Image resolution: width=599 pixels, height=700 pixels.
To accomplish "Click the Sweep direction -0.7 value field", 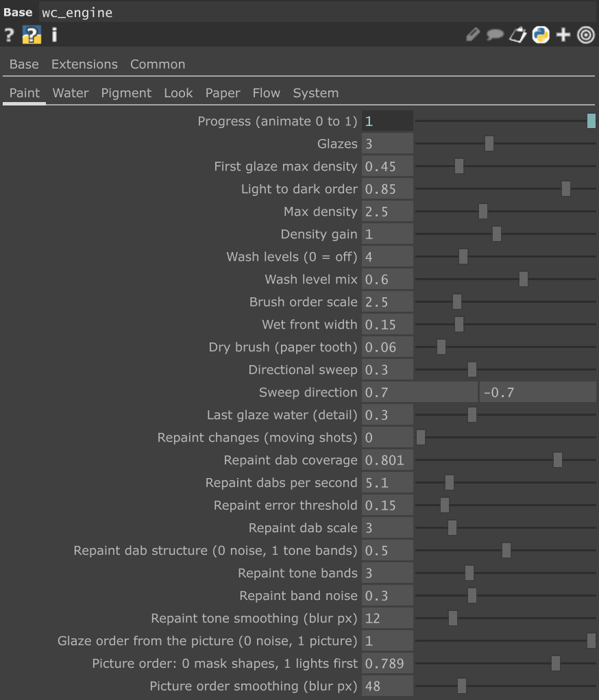I will point(538,392).
